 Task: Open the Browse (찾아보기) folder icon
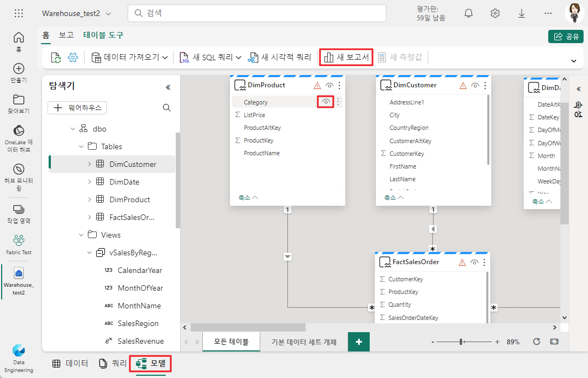[19, 104]
